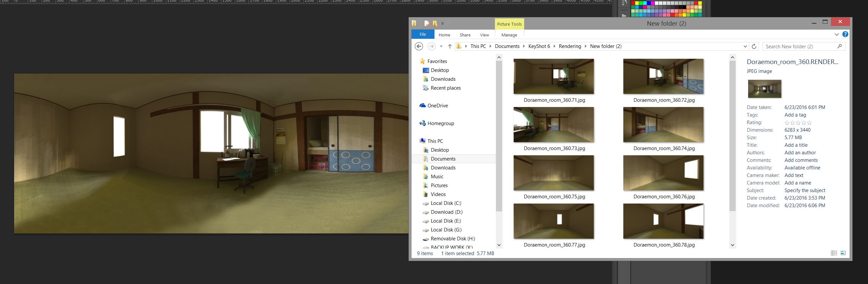Click the Properties icon in quick access toolbar
868x284 pixels.
coord(427,24)
